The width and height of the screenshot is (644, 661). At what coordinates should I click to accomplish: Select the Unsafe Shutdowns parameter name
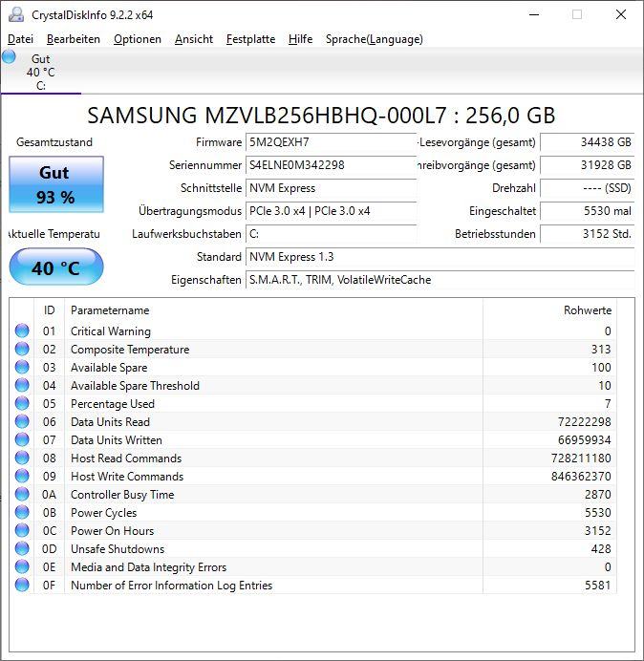118,549
